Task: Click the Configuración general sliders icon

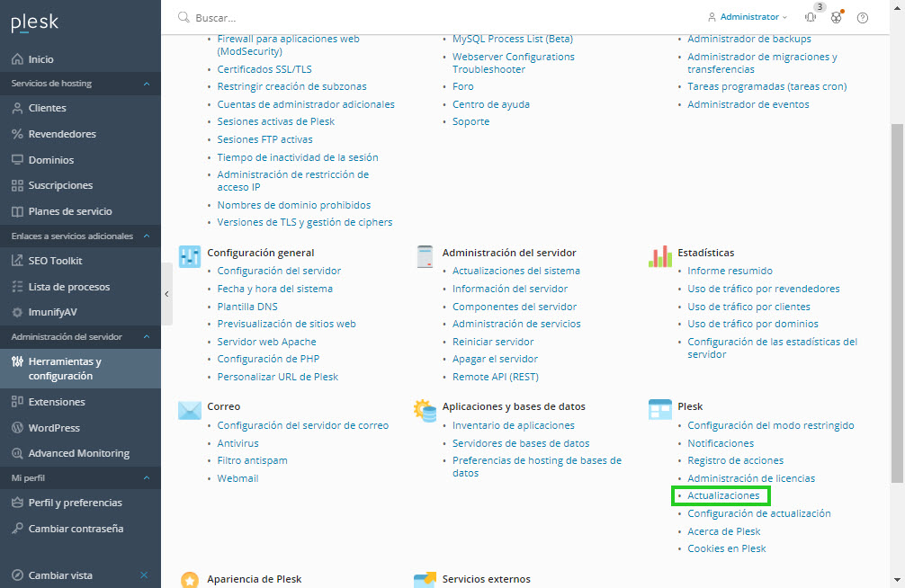Action: pyautogui.click(x=189, y=256)
